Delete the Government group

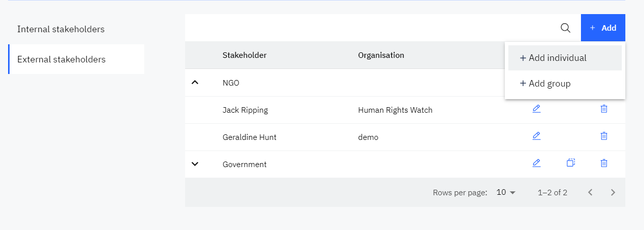click(604, 163)
